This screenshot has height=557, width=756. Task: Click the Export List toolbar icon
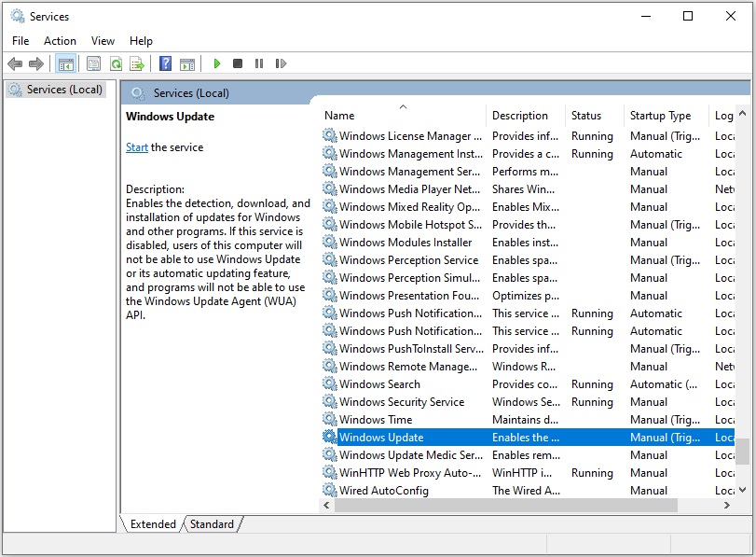137,63
